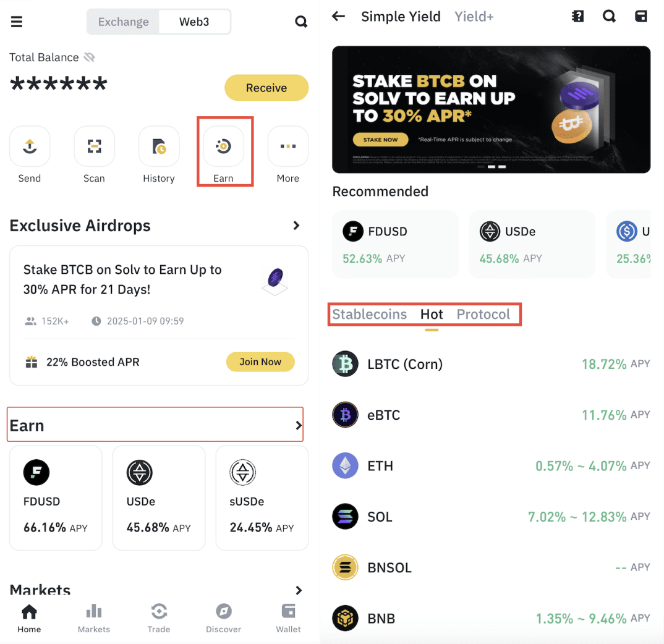Image resolution: width=664 pixels, height=644 pixels.
Task: Toggle Total Balance visibility eye
Action: pos(90,57)
